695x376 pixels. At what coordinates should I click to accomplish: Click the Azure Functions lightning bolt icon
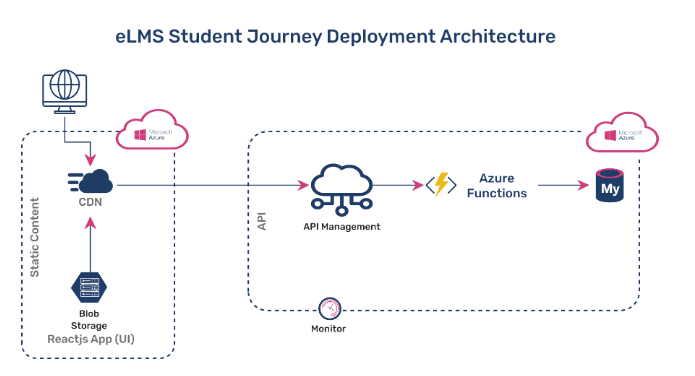click(441, 184)
